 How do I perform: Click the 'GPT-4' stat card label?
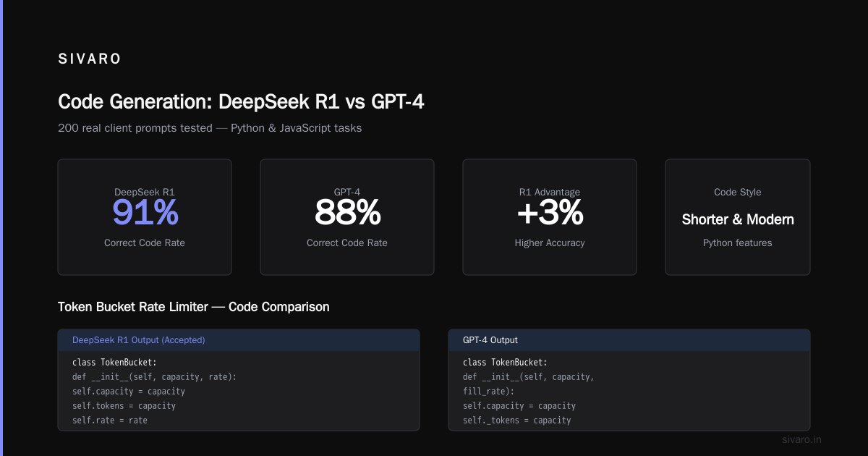click(x=347, y=192)
